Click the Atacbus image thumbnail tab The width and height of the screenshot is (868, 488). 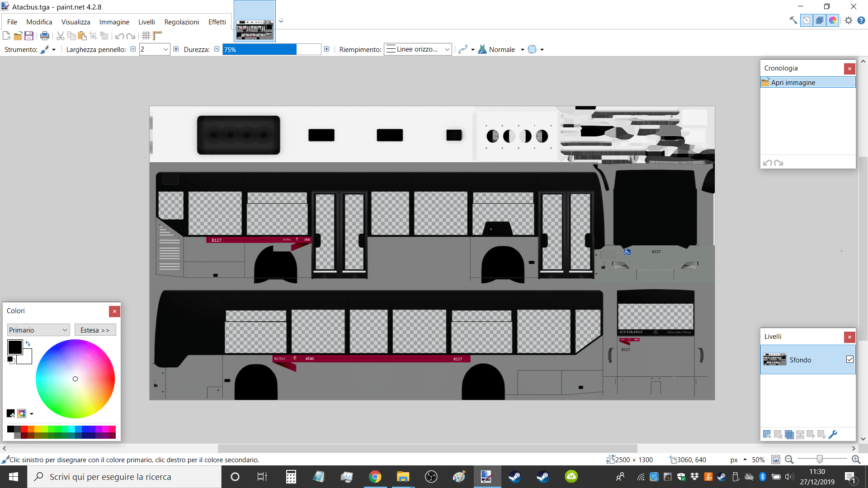[x=255, y=21]
